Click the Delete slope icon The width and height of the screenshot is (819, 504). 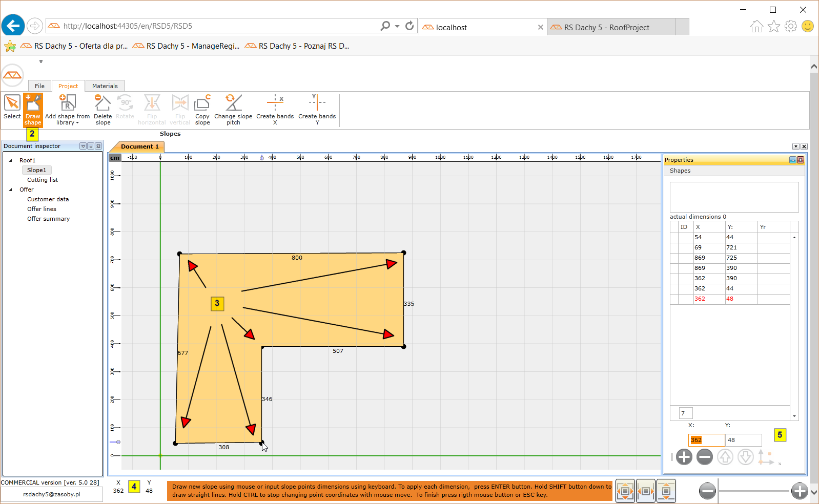coord(103,109)
